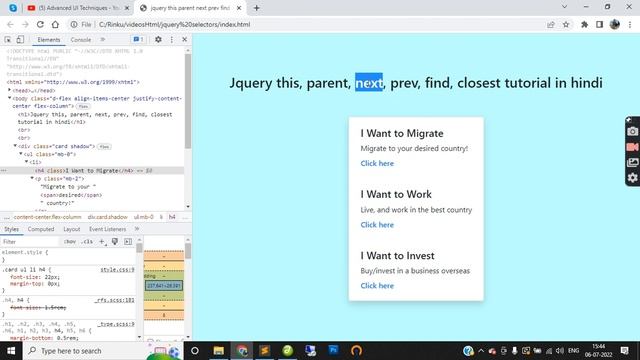Screen dimensions: 640x360
Task: Open the browser extensions puzzle icon
Action: 584,24
